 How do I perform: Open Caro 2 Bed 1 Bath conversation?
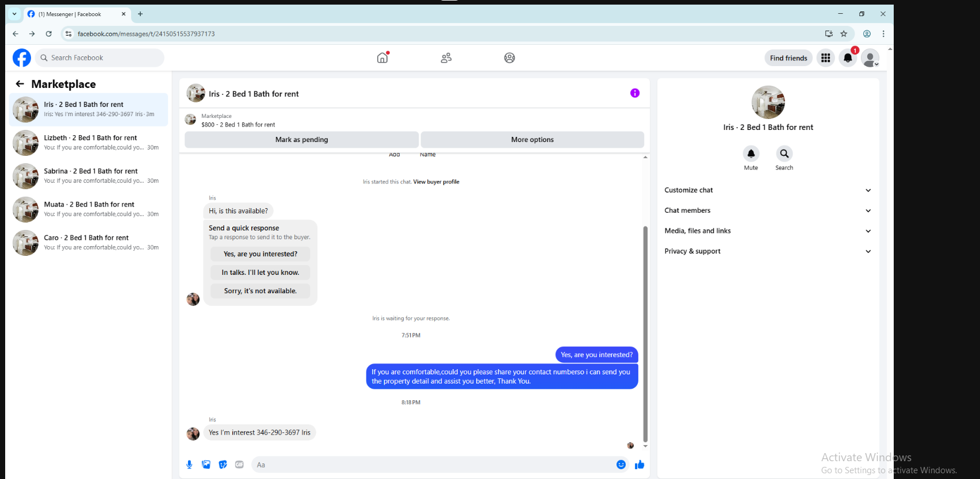click(89, 243)
